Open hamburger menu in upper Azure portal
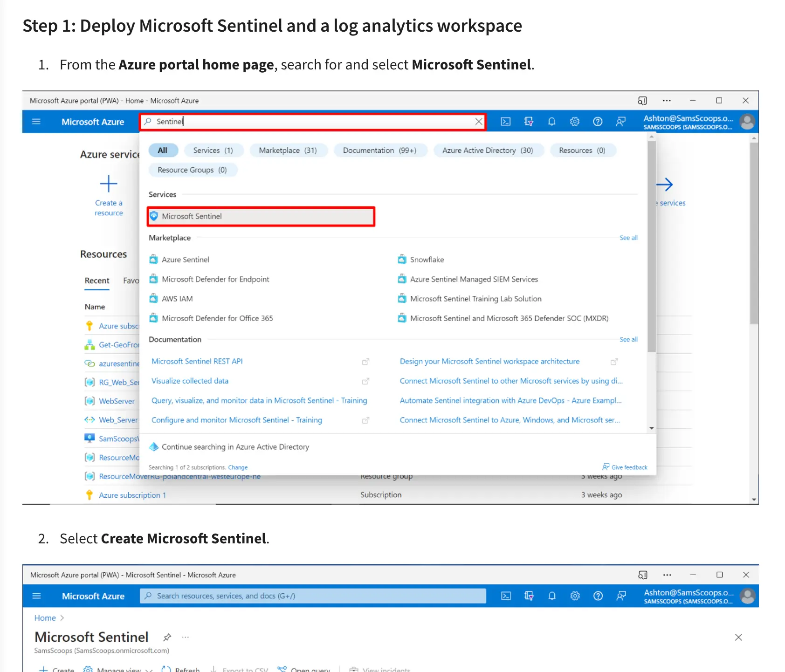 tap(36, 122)
